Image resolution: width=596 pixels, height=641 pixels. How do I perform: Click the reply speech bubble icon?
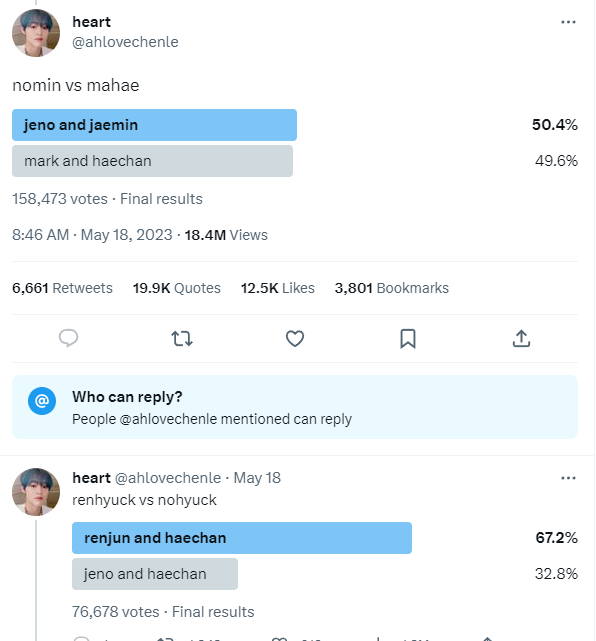tap(68, 338)
